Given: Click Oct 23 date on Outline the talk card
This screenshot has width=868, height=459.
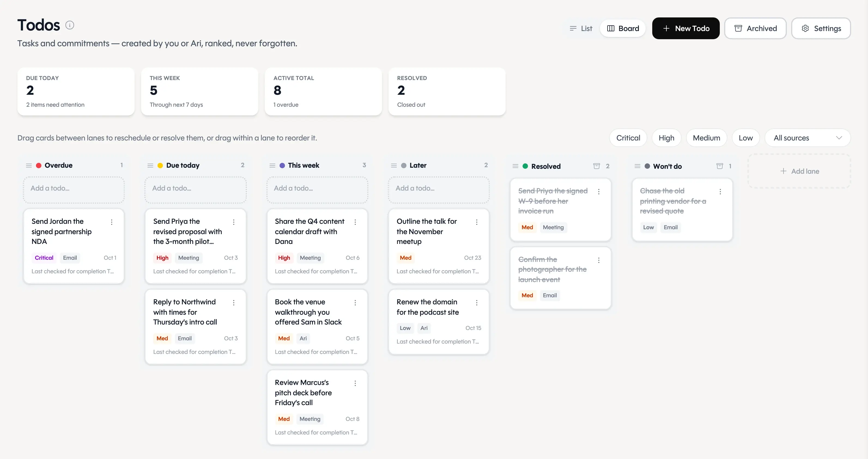Looking at the screenshot, I should [x=472, y=258].
